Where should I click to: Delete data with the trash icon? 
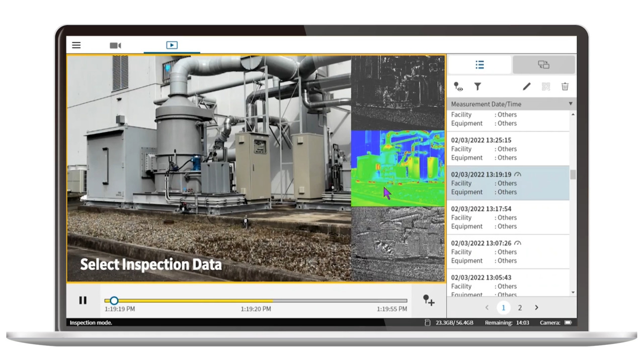click(x=565, y=86)
